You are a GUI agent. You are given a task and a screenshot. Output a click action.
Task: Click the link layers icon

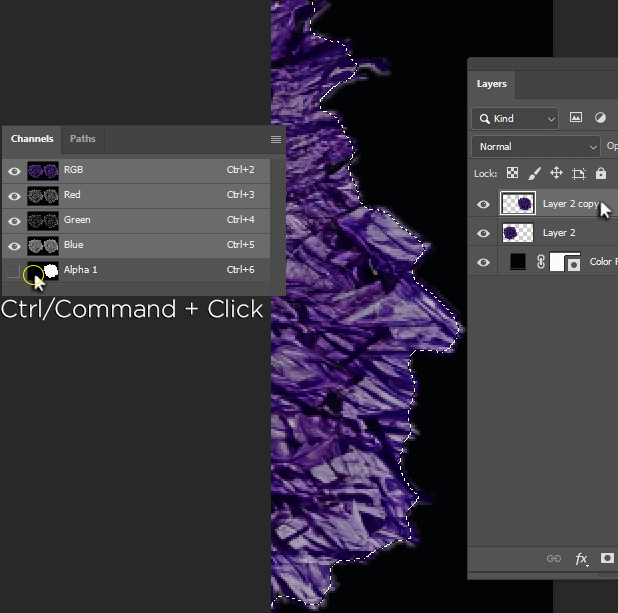pos(554,558)
